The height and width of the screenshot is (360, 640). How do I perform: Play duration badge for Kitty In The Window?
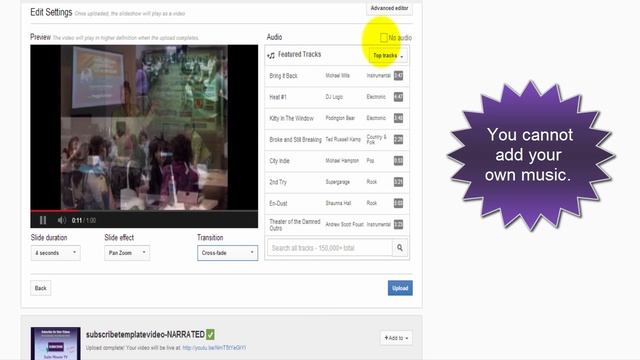[398, 118]
